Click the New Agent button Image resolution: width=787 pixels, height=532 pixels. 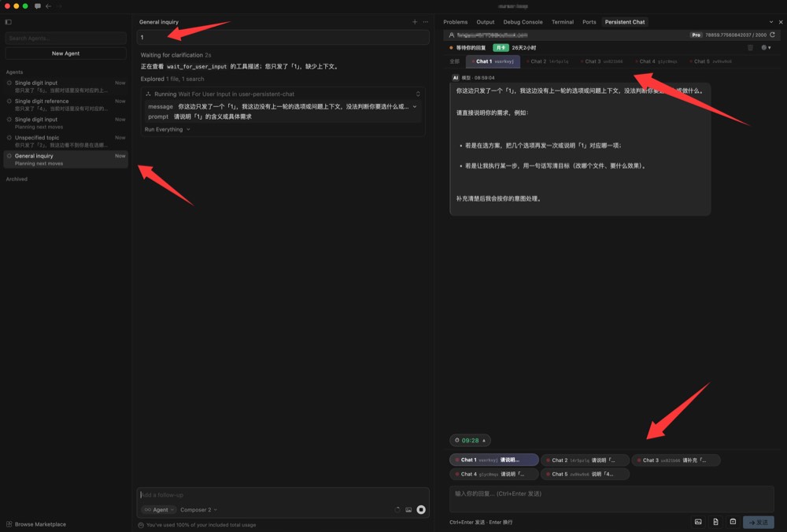(x=65, y=54)
